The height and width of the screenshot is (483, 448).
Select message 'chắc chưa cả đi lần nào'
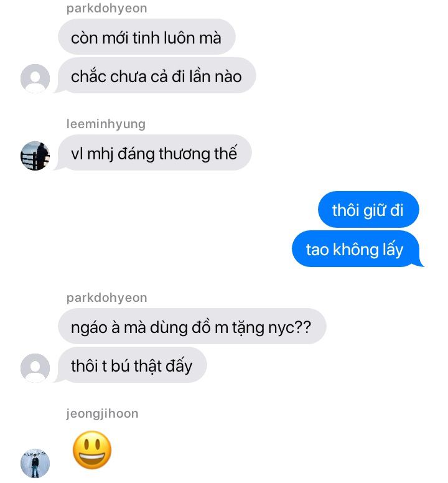156,75
